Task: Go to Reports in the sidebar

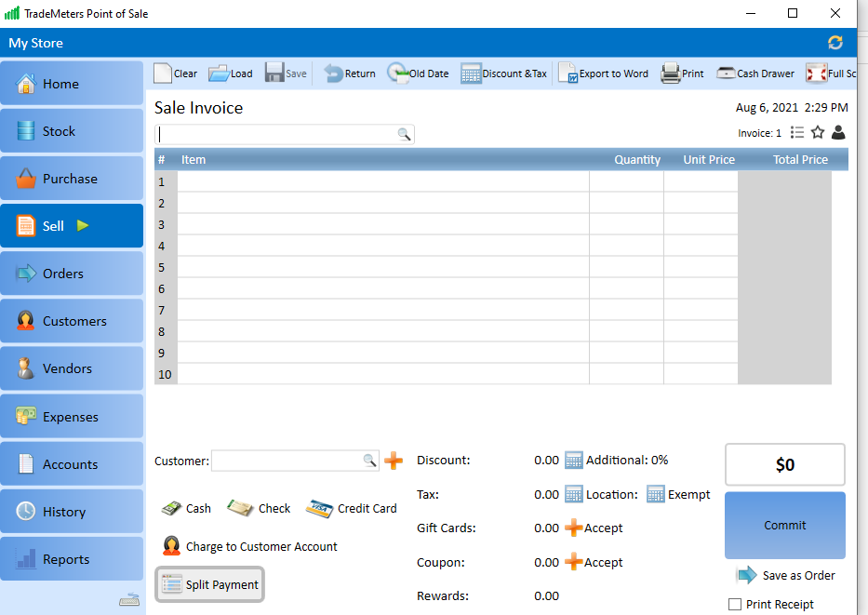Action: click(72, 559)
